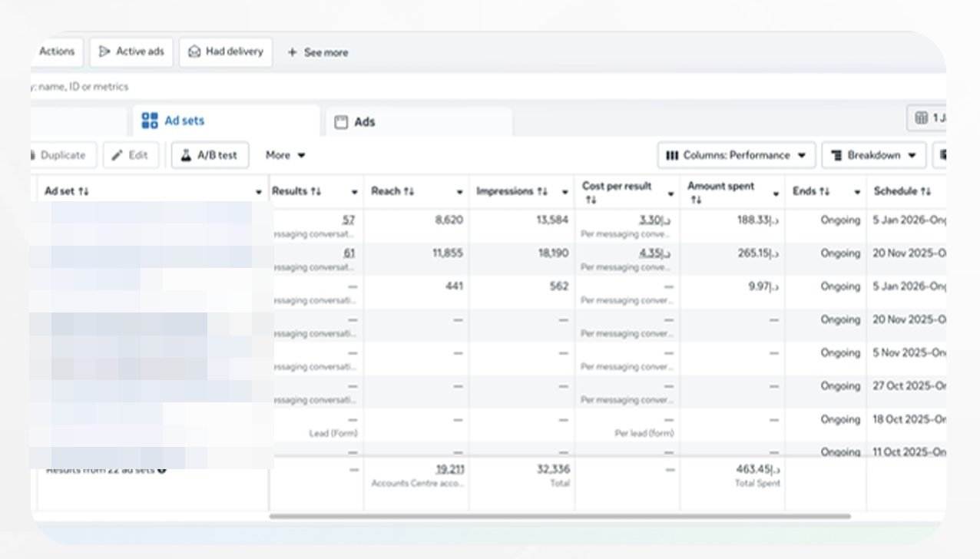Click the Edit pencil icon

point(118,155)
